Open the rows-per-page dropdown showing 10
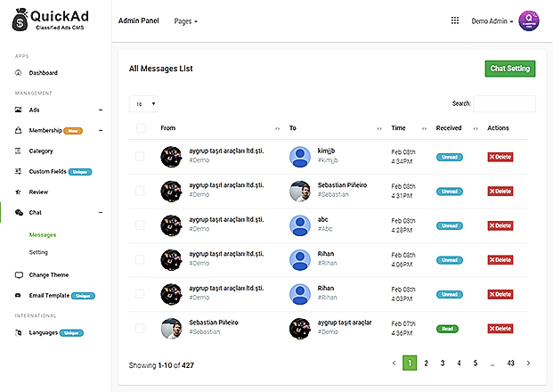Screen dimensions: 553x392 pos(142,103)
